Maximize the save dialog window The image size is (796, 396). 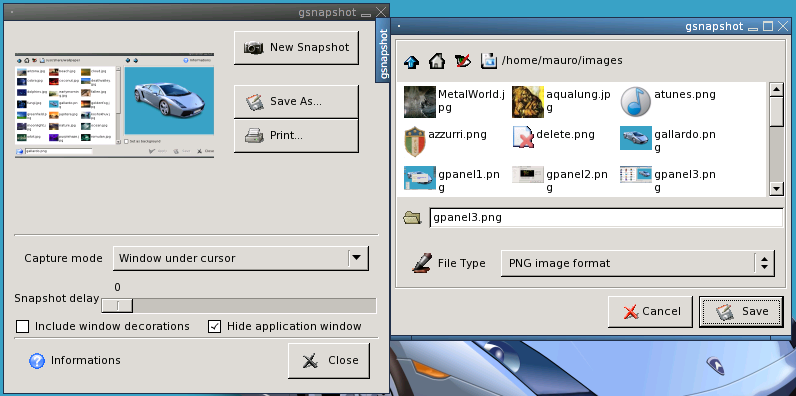(768, 26)
